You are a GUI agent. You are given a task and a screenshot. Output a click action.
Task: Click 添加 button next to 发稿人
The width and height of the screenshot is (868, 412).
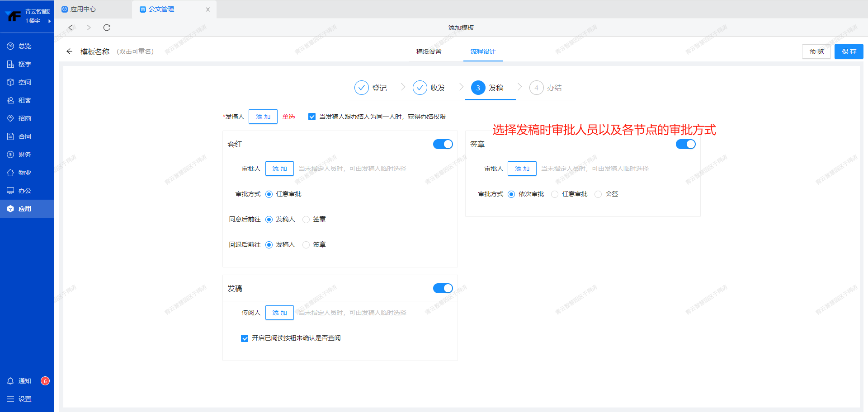(263, 117)
